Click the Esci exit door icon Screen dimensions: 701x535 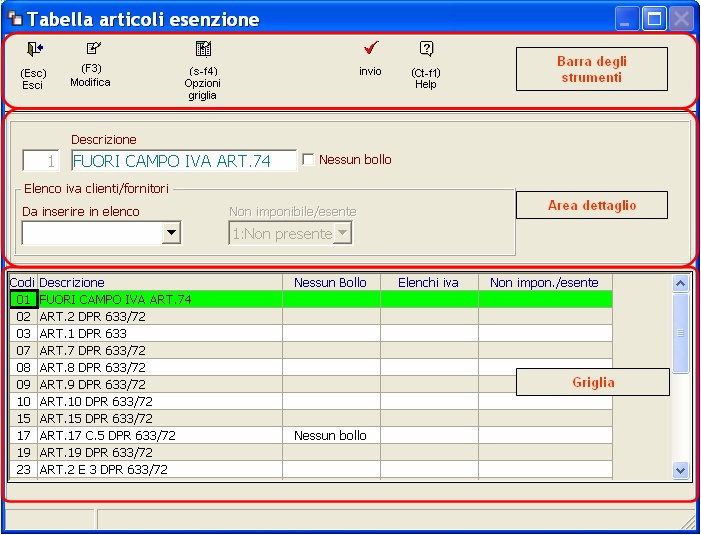(x=34, y=49)
